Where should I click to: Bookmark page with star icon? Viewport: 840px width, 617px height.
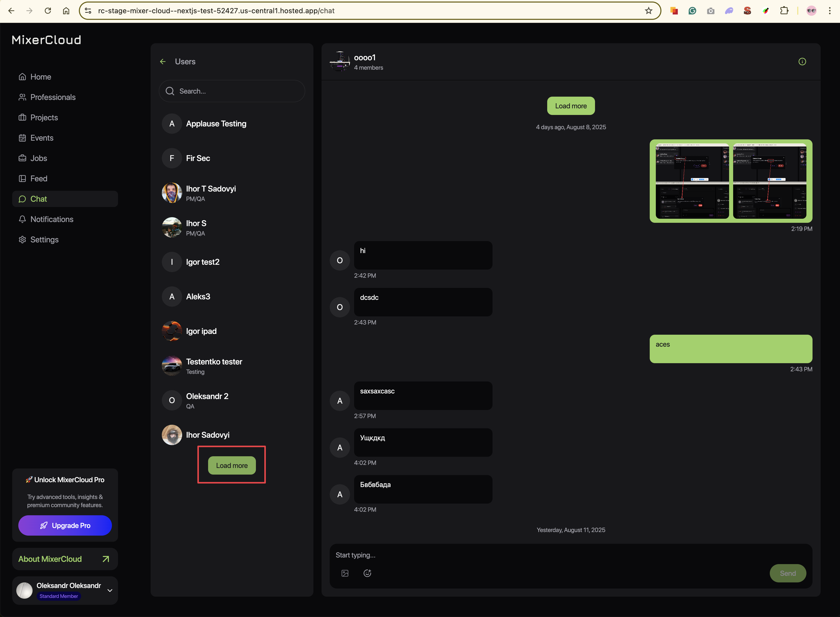coord(648,11)
